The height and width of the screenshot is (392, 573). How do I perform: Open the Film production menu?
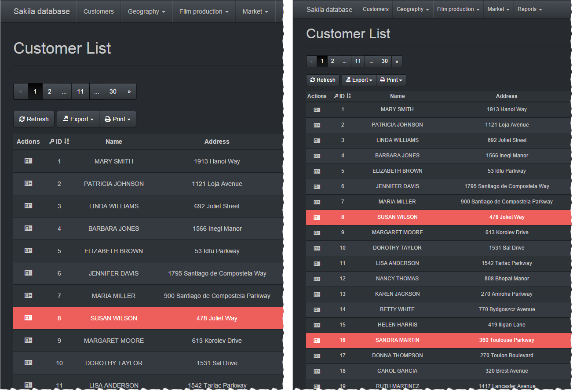458,9
